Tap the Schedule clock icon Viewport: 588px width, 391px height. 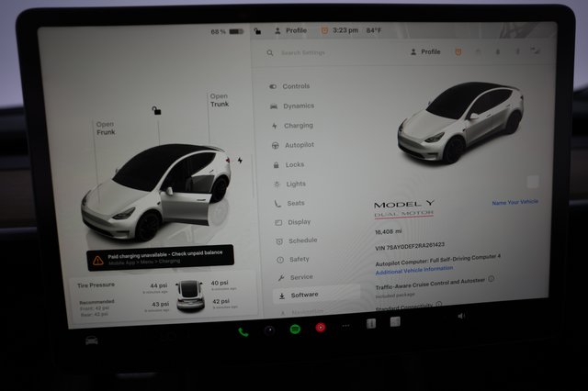point(279,241)
